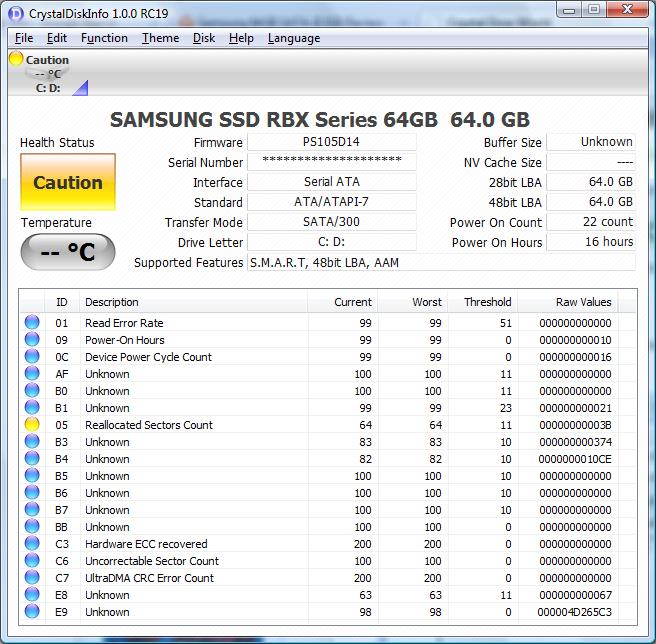The height and width of the screenshot is (644, 656).
Task: Click the Raw Values column header
Action: click(568, 302)
